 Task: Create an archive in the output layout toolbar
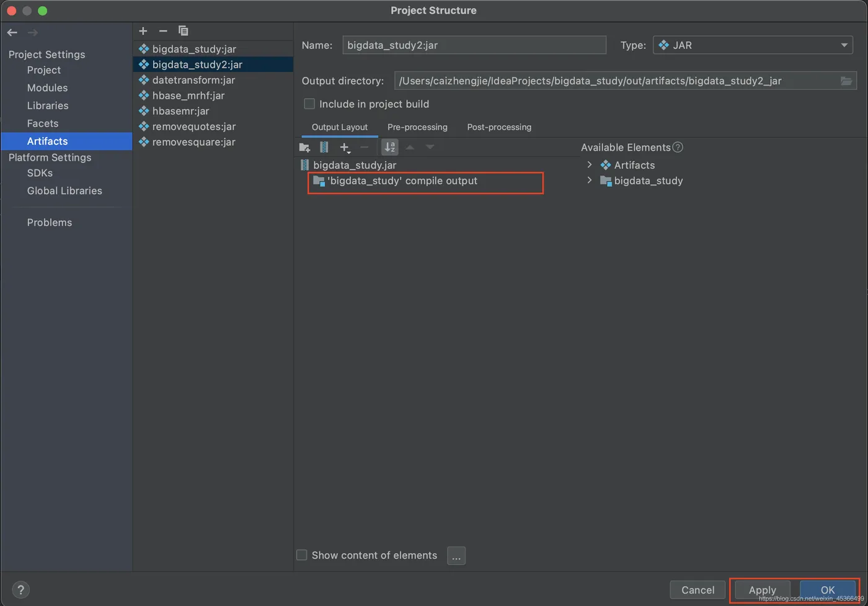(324, 147)
